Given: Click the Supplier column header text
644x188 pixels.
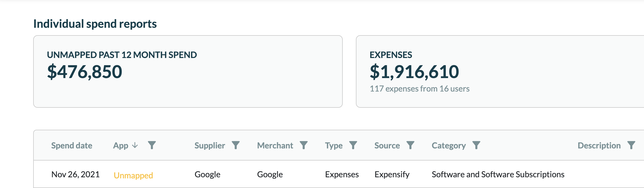Looking at the screenshot, I should (x=210, y=145).
